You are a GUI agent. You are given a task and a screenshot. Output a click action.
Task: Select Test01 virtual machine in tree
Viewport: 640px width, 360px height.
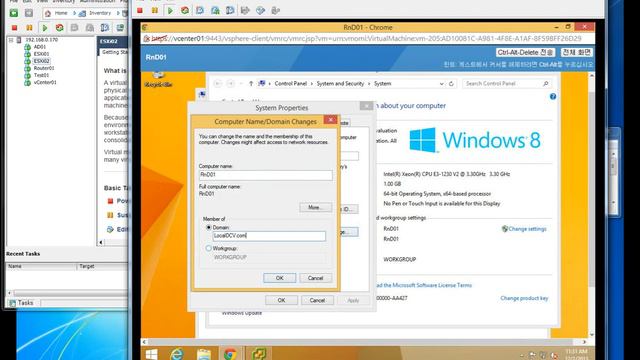[x=41, y=75]
